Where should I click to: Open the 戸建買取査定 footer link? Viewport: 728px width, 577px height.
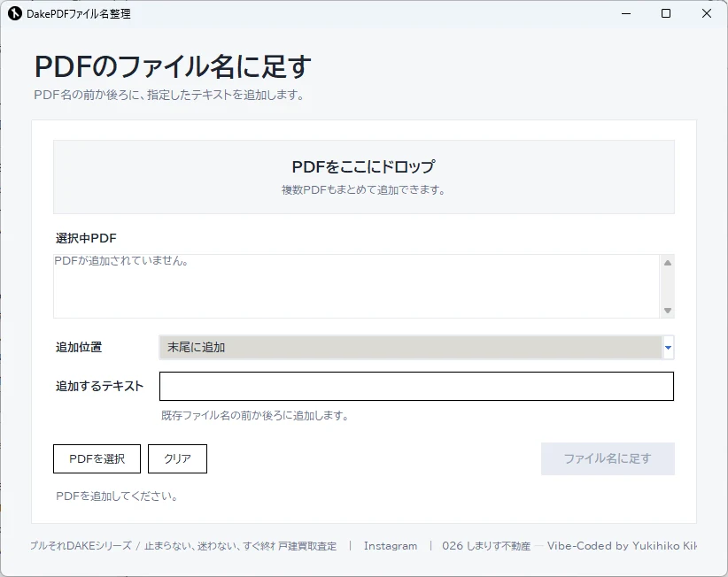(x=307, y=546)
